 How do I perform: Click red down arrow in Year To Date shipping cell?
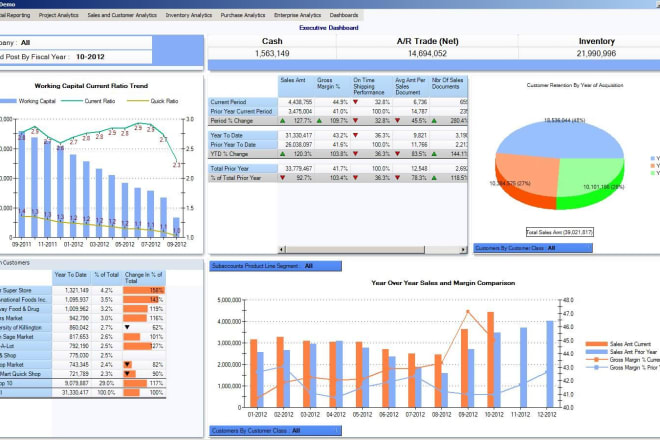click(x=356, y=135)
